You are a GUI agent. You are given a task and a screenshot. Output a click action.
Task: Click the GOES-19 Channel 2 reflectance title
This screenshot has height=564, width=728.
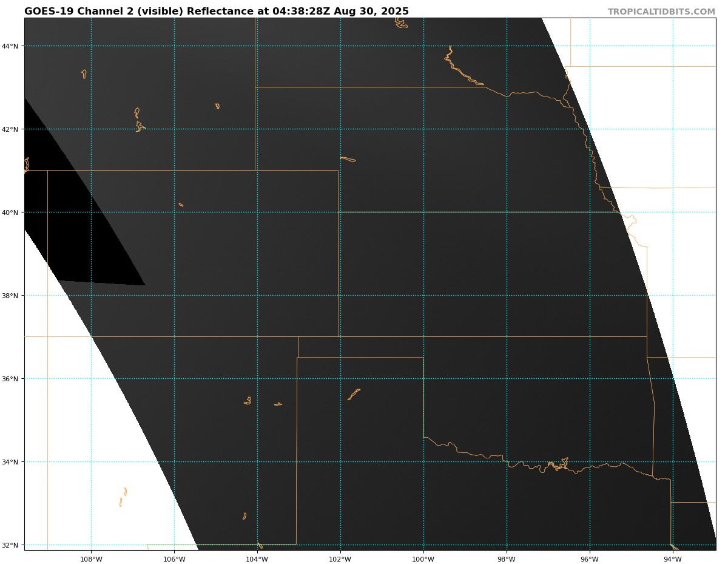[x=217, y=12]
